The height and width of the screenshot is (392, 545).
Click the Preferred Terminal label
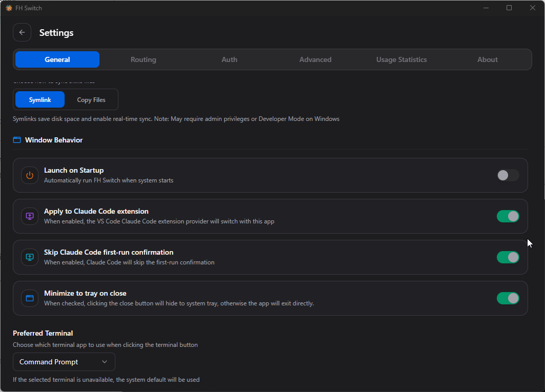pos(43,333)
